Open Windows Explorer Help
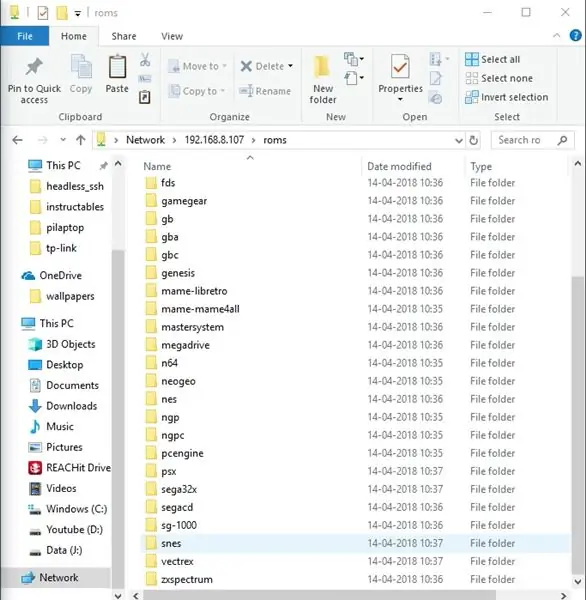The width and height of the screenshot is (586, 600). [575, 36]
